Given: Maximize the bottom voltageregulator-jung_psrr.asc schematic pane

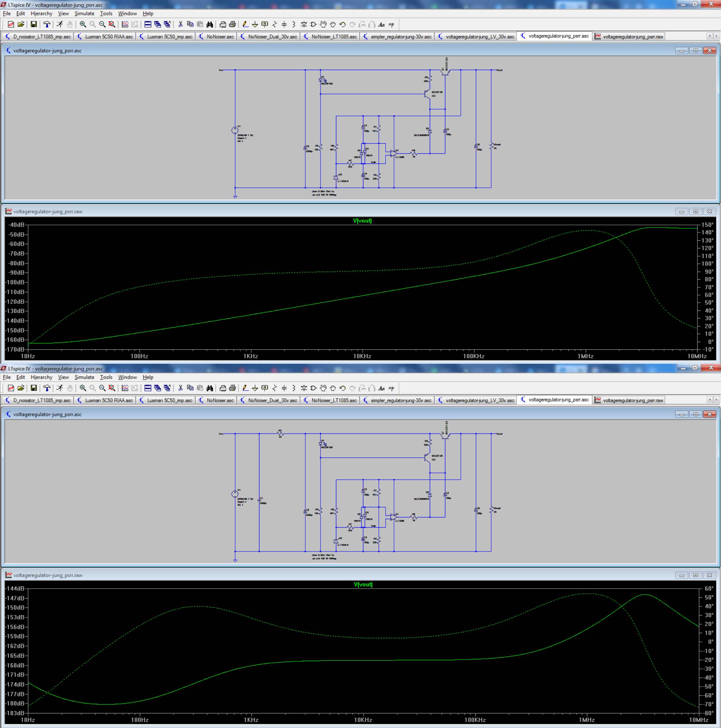Looking at the screenshot, I should (695, 414).
